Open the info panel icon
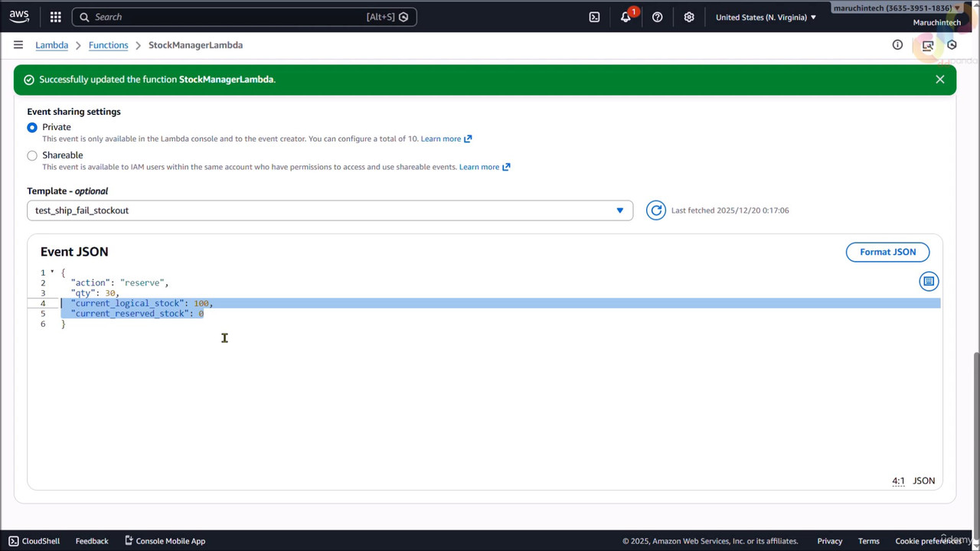The image size is (980, 551). point(897,45)
